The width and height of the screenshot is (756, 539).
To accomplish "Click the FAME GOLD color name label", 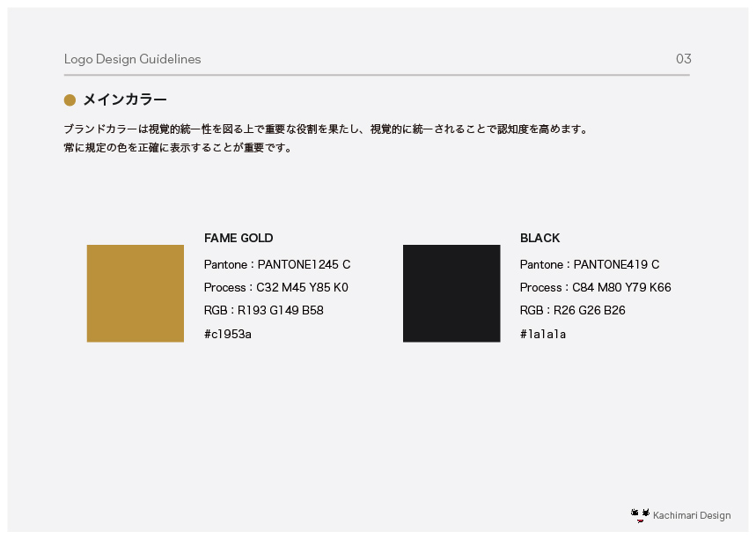I will (239, 238).
